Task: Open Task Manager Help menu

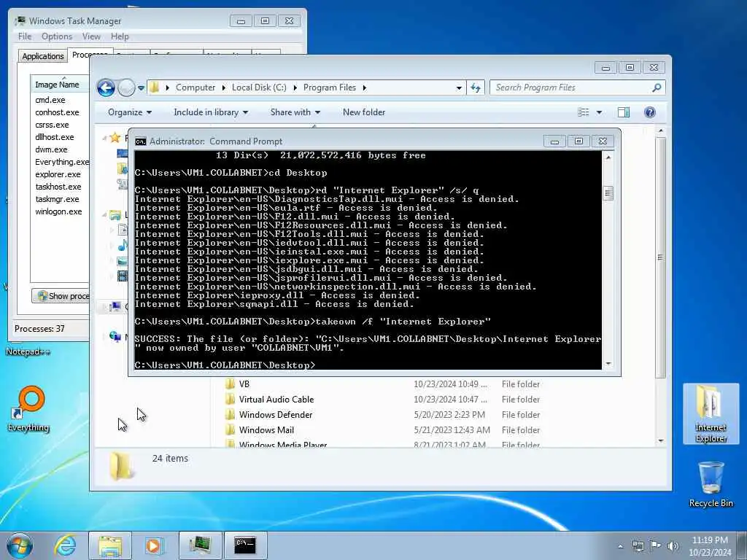Action: click(120, 36)
